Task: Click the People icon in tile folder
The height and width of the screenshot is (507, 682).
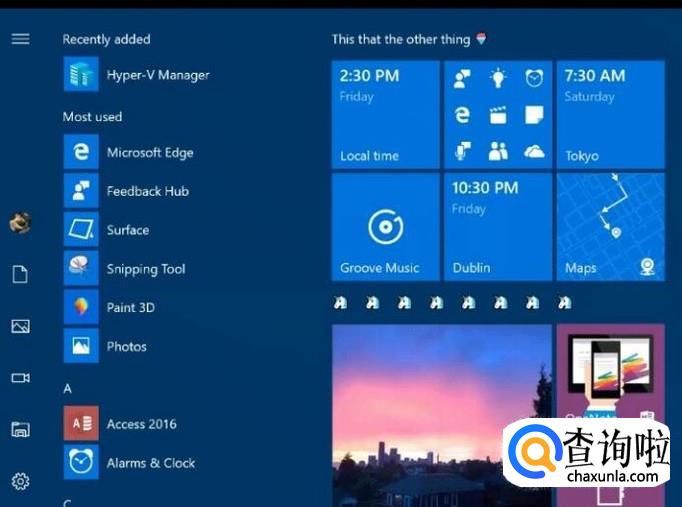Action: tap(498, 151)
